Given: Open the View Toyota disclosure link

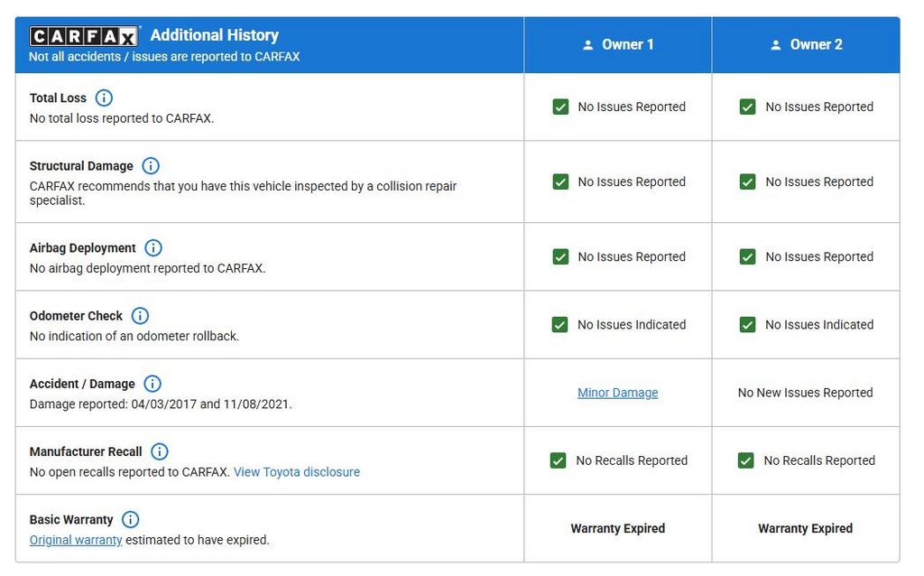Looking at the screenshot, I should (x=296, y=472).
